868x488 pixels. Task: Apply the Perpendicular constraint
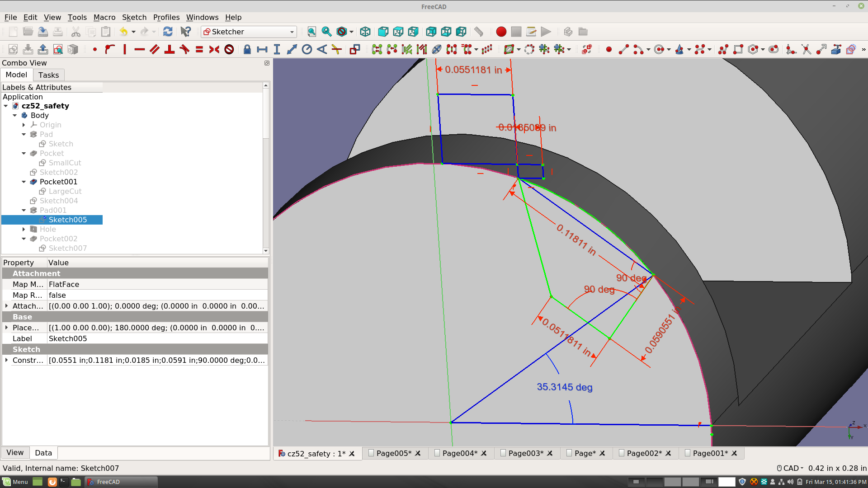(170, 49)
